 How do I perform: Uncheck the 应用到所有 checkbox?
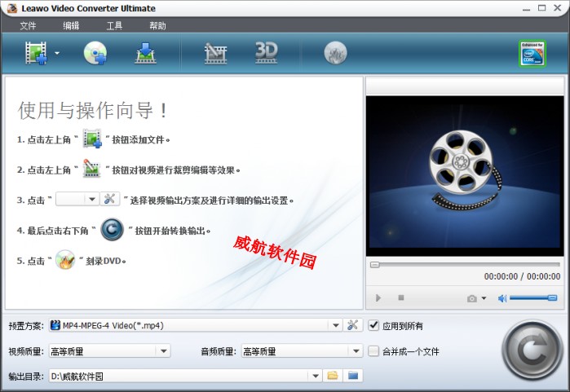pos(373,325)
